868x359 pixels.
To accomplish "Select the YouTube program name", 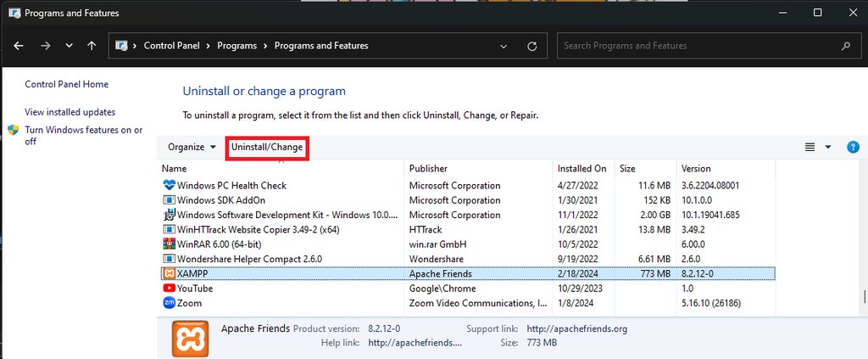I will pyautogui.click(x=195, y=289).
